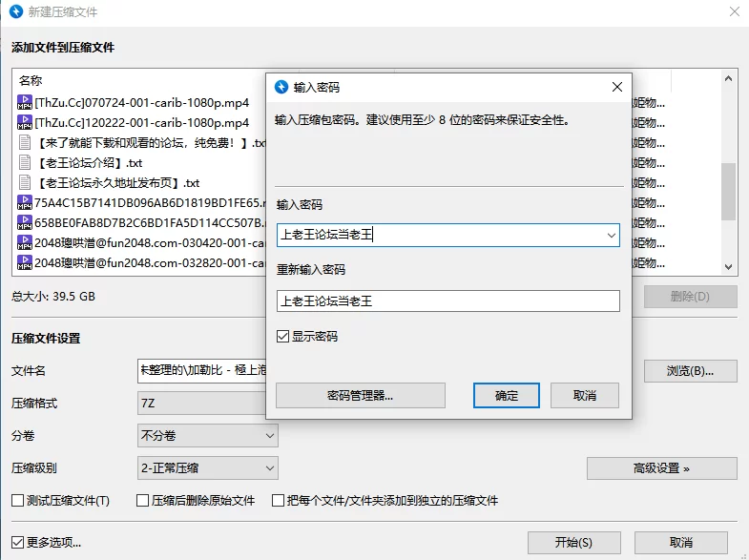Image resolution: width=749 pixels, height=560 pixels.
Task: Enable 测试压缩文件(T) checkbox
Action: click(x=18, y=500)
